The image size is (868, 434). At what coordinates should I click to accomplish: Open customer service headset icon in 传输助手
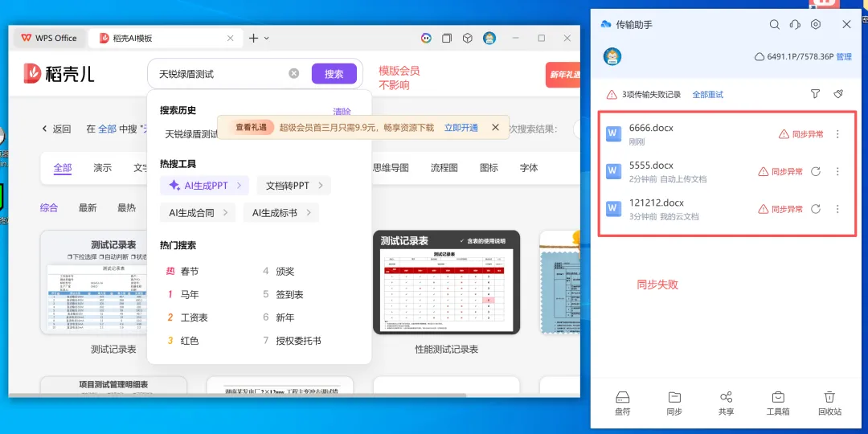click(x=795, y=24)
